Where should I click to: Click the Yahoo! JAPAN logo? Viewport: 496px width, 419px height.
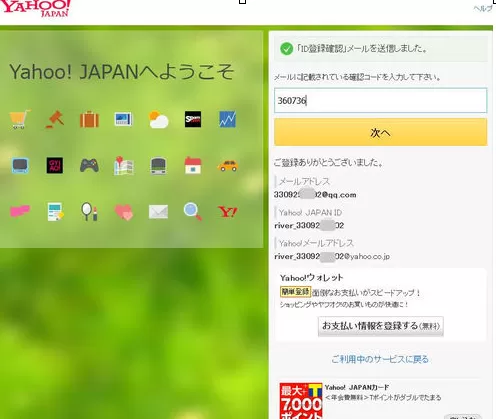tap(36, 8)
